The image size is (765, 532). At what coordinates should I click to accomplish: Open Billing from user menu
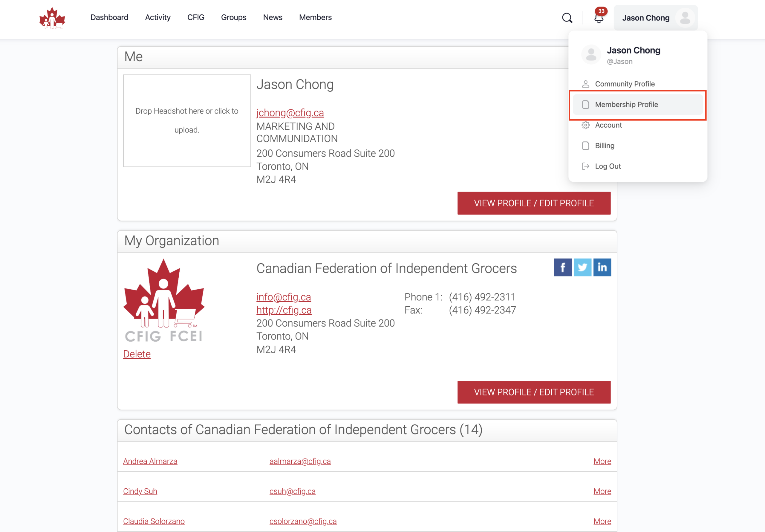coord(638,146)
